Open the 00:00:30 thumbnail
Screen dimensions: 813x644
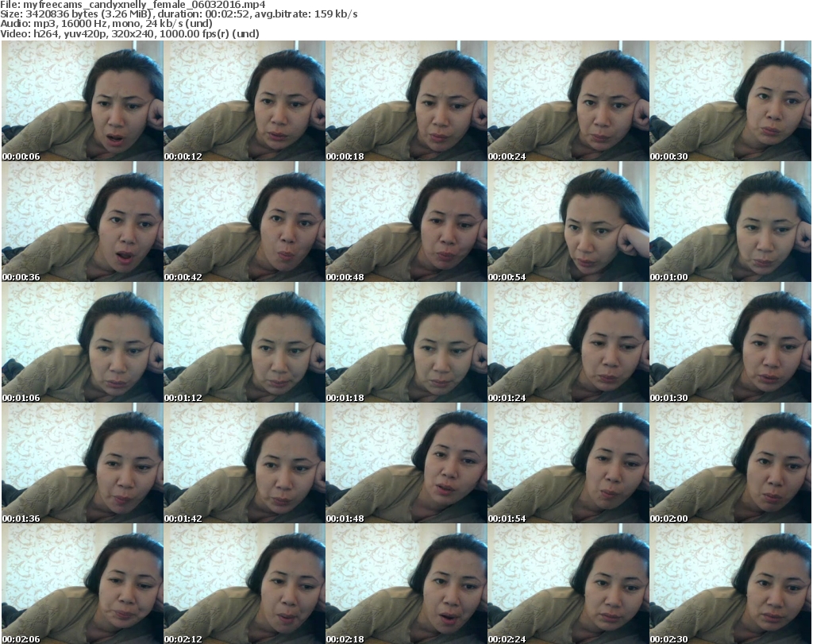(730, 101)
